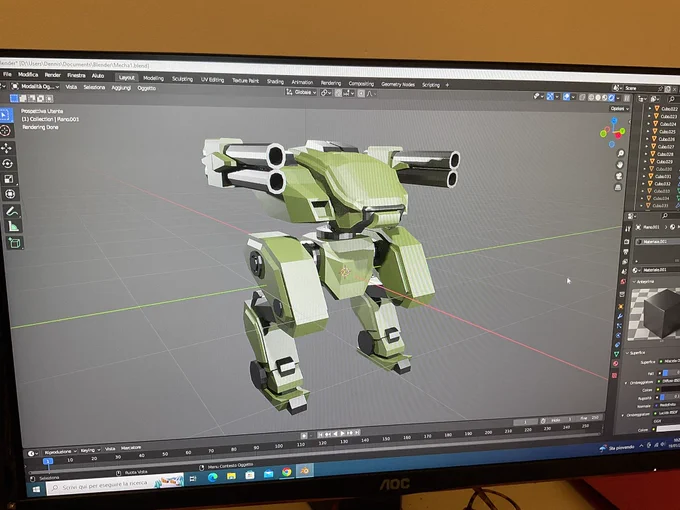Click the blue Z axis gizmo circle
Screen dimensions: 680x510
pos(615,121)
